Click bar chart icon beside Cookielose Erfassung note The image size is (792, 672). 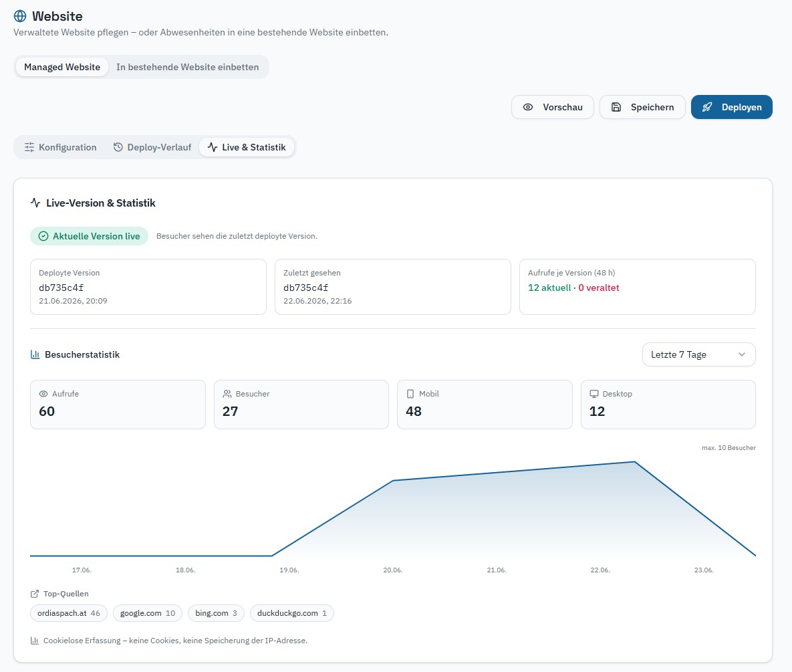pos(34,641)
